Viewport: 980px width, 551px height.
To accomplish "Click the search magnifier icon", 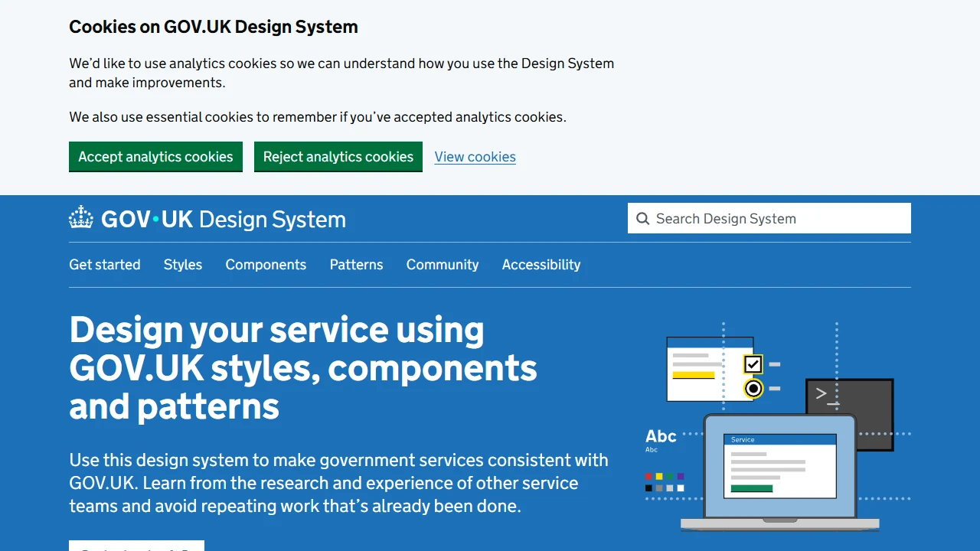I will (643, 218).
